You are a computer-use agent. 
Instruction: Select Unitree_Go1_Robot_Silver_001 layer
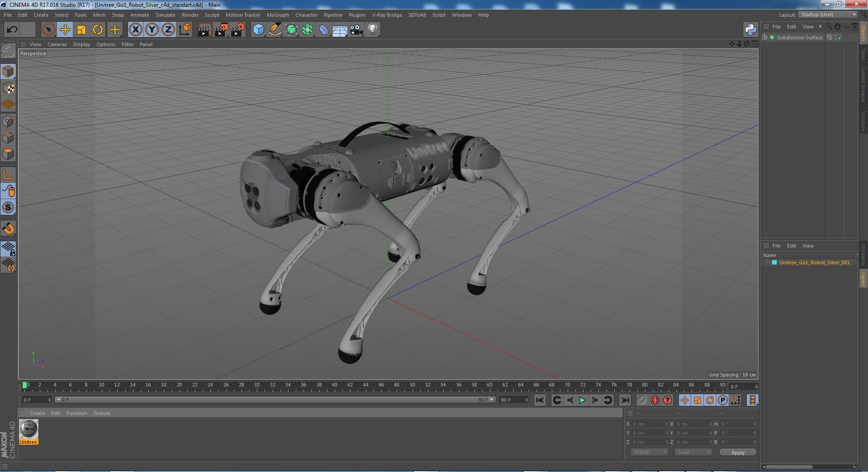pos(814,262)
